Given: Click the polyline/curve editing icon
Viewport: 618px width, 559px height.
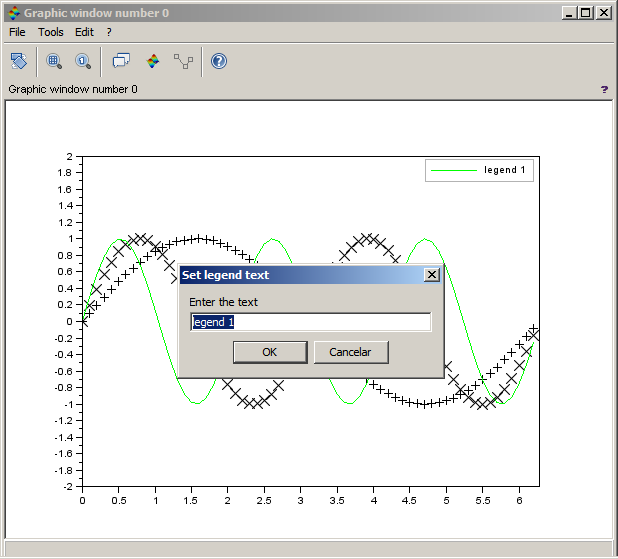Looking at the screenshot, I should click(183, 62).
